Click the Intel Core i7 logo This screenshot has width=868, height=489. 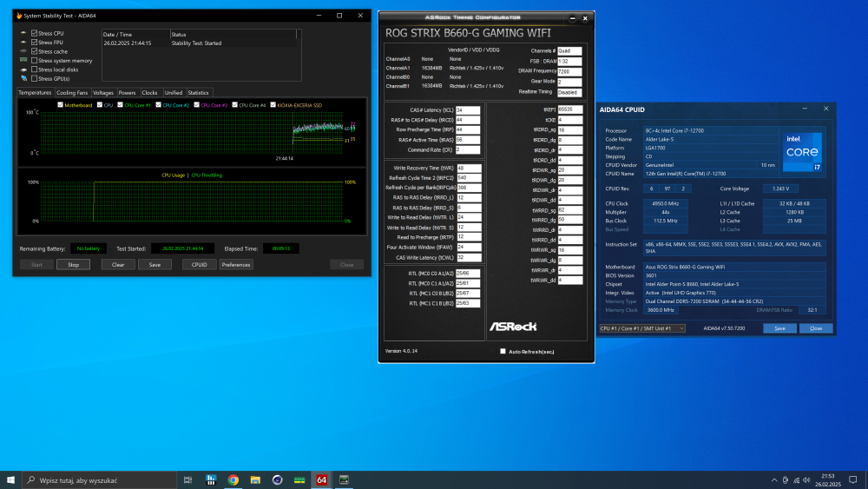803,153
